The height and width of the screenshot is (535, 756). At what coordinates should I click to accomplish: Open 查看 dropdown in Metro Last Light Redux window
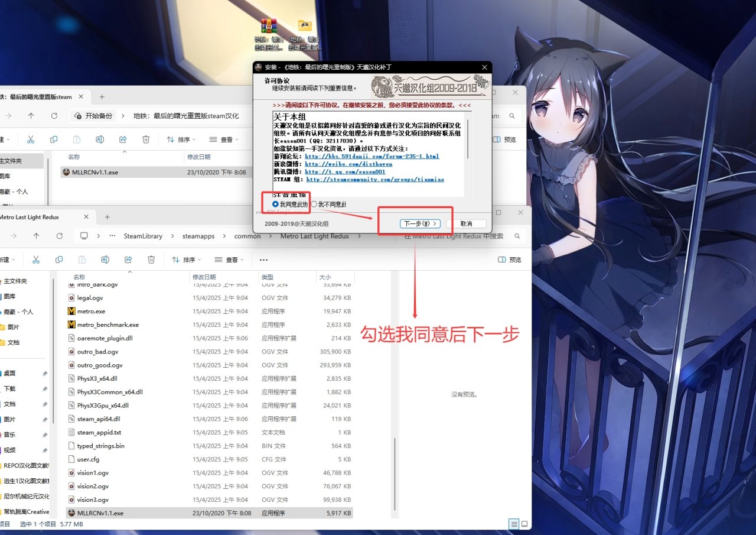click(x=229, y=260)
